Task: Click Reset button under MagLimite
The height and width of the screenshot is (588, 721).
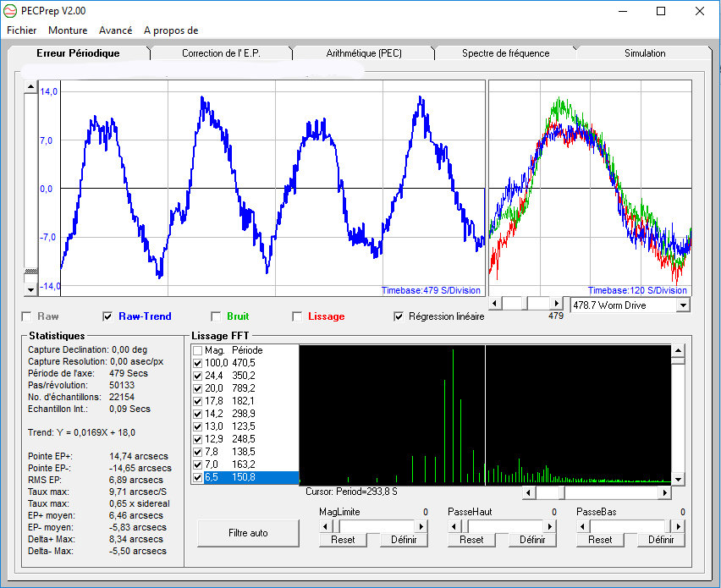Action: [x=343, y=540]
